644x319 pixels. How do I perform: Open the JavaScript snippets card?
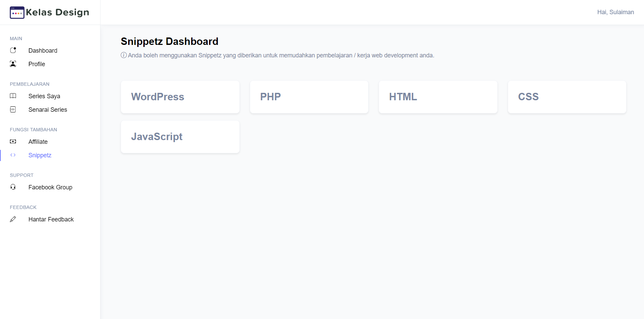pos(180,137)
